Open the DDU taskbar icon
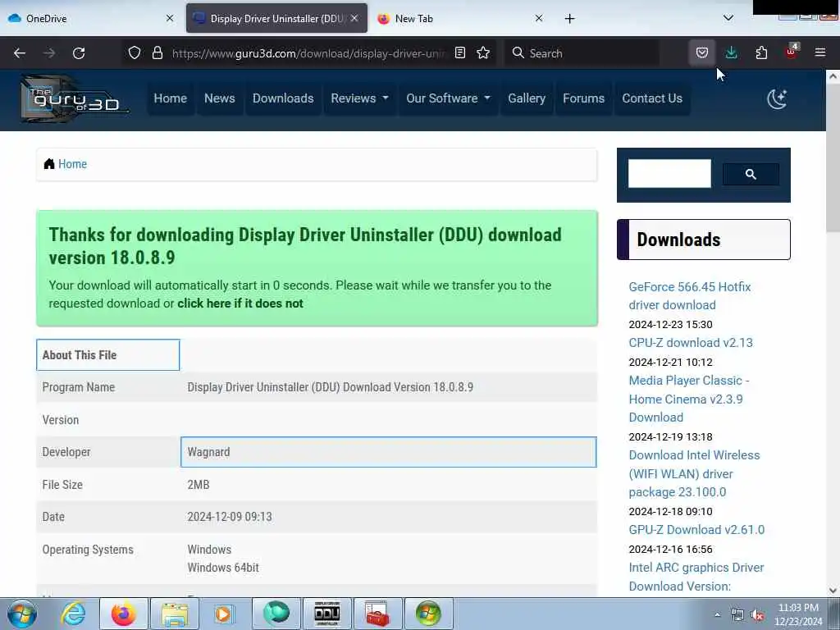 point(326,614)
